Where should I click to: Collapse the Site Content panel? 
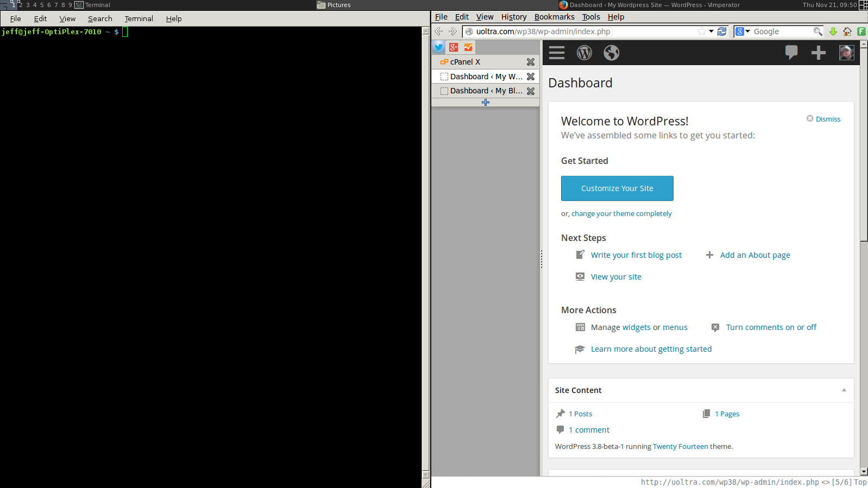(x=844, y=390)
